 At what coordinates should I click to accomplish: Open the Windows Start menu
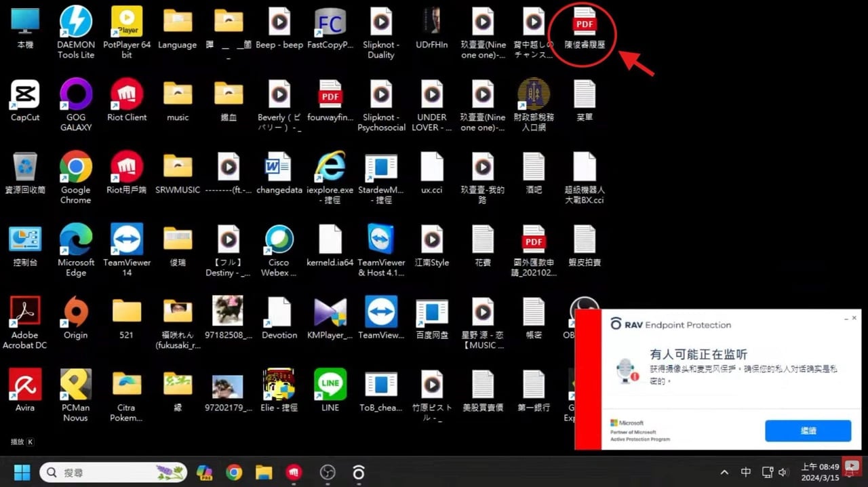tap(22, 472)
